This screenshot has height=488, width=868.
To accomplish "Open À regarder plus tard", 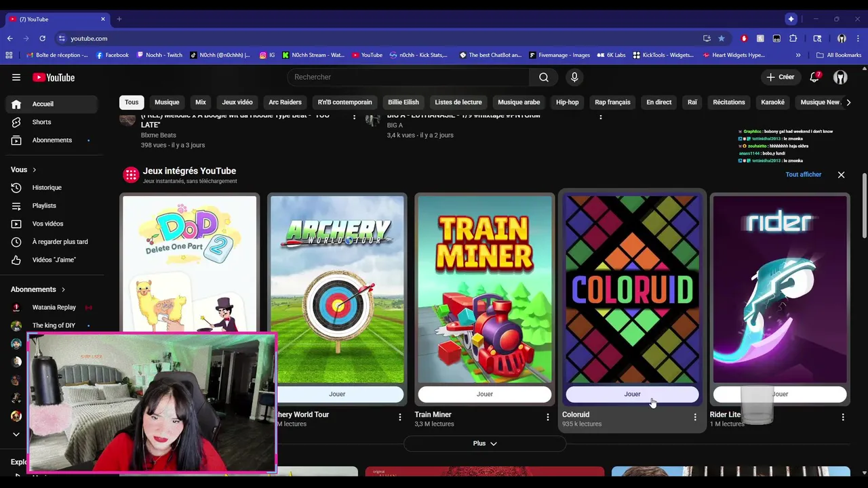I will (x=52, y=242).
